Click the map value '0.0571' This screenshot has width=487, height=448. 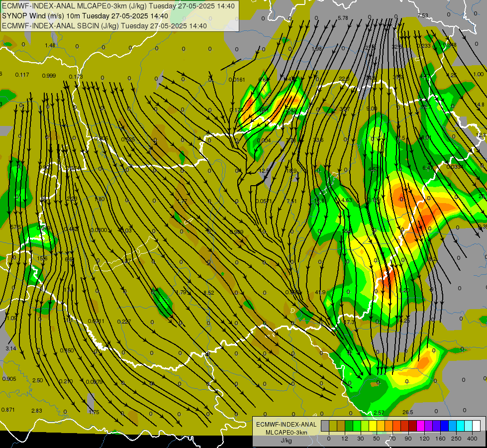click(x=264, y=202)
